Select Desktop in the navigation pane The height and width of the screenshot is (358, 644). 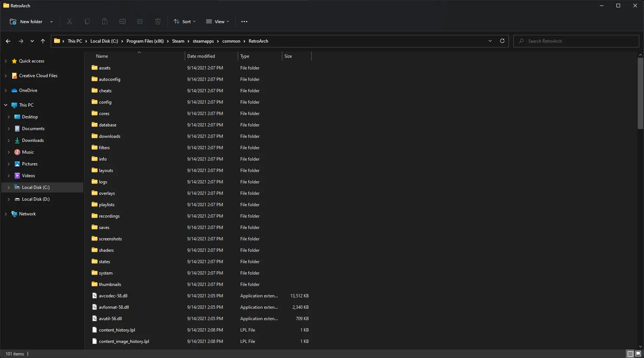pyautogui.click(x=30, y=117)
